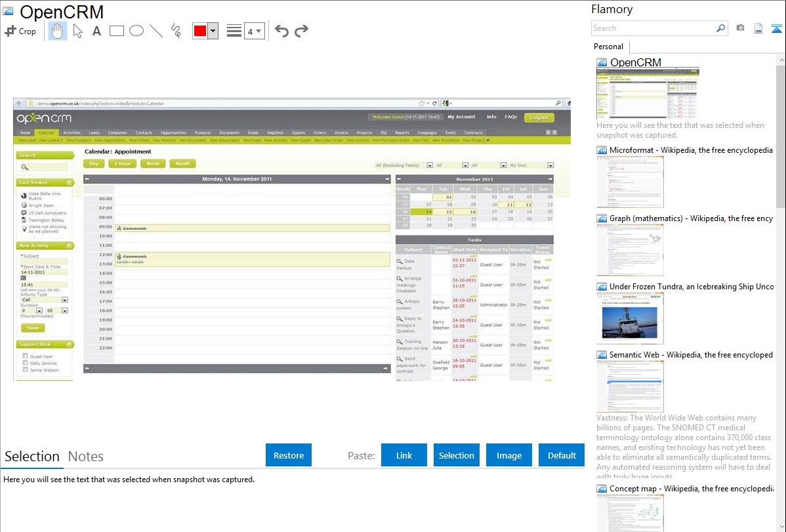
Task: Activate the hand pan tool
Action: pyautogui.click(x=57, y=31)
